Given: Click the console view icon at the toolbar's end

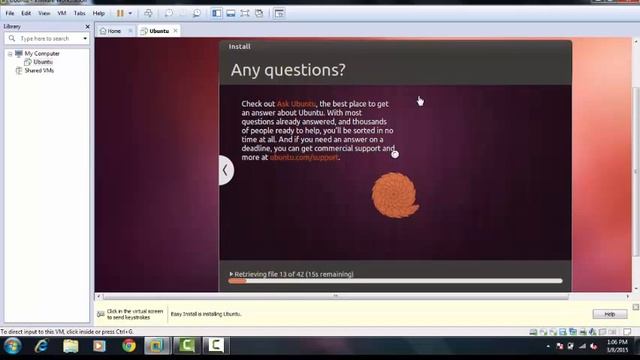Looking at the screenshot, I should [280, 13].
